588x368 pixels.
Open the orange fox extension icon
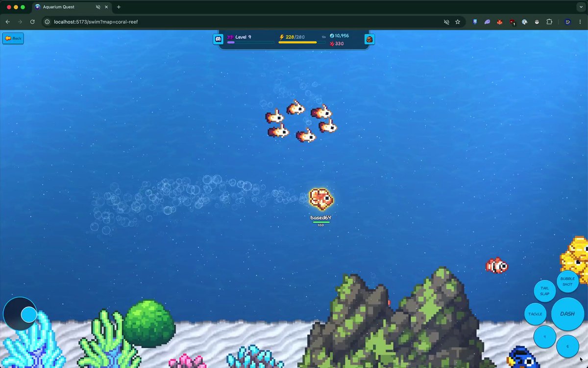coord(500,22)
